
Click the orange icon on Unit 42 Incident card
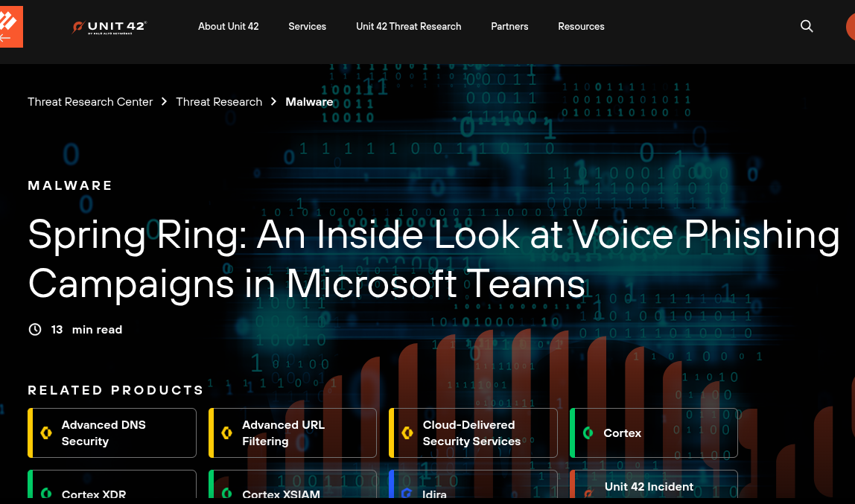click(x=588, y=494)
